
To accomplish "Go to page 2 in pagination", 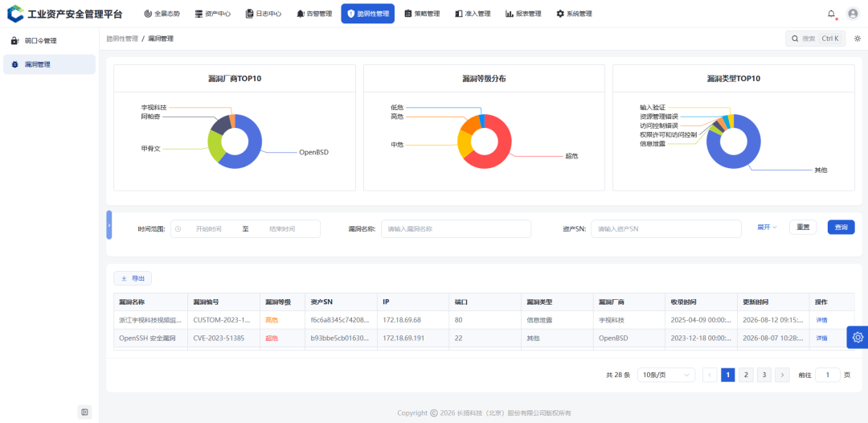I will [x=746, y=375].
